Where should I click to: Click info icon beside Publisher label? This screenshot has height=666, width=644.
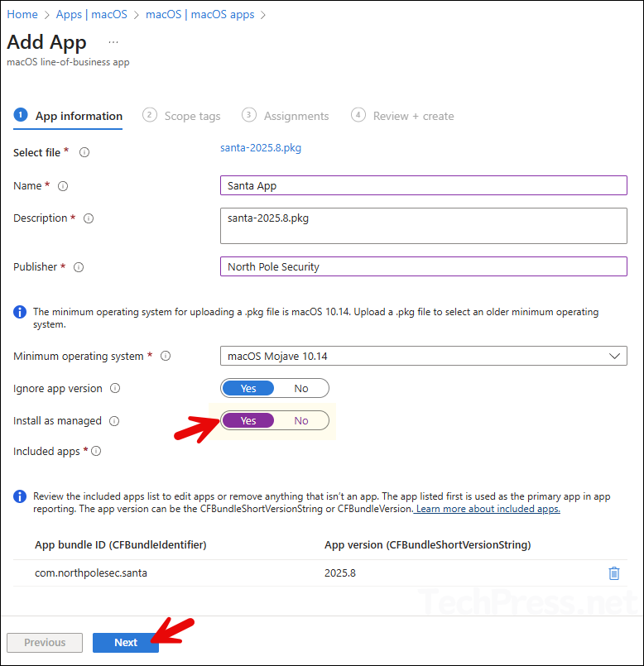point(79,267)
